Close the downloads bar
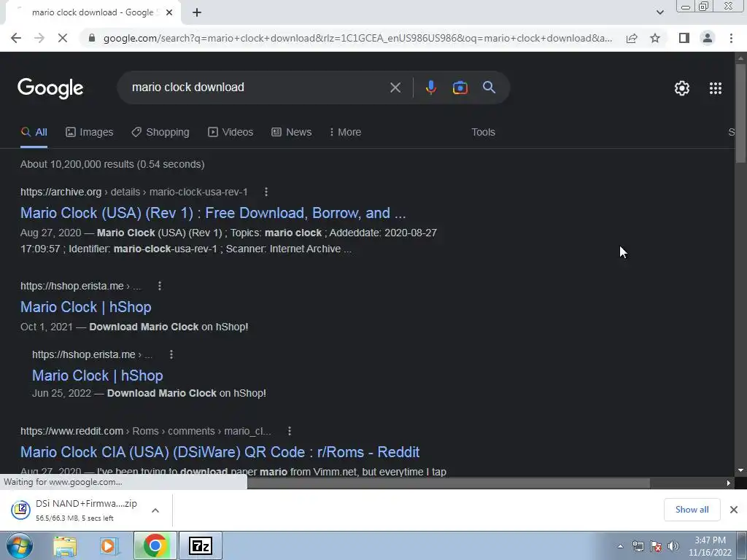747x560 pixels. tap(734, 510)
